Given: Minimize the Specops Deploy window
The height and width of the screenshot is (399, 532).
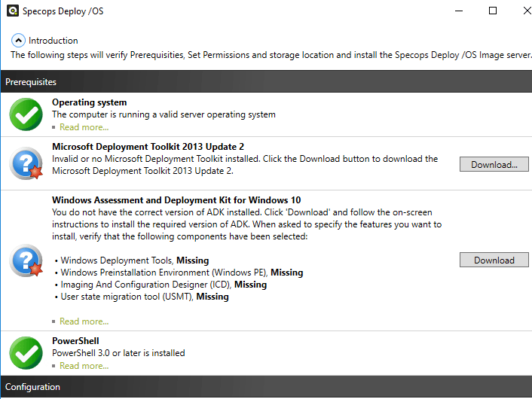Looking at the screenshot, I should pyautogui.click(x=459, y=11).
